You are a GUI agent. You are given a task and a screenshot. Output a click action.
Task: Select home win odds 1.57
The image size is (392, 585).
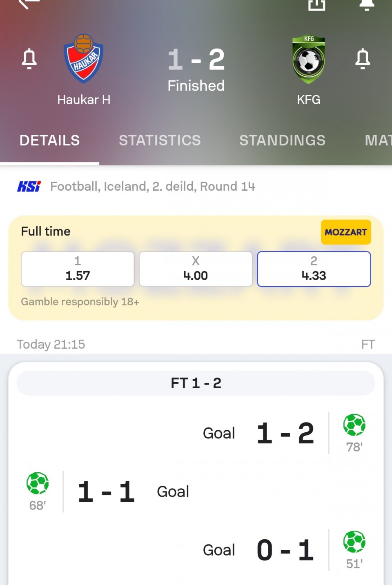(78, 269)
